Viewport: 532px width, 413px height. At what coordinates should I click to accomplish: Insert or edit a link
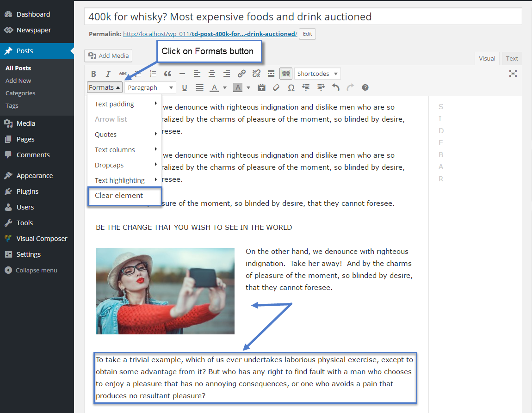coord(241,74)
